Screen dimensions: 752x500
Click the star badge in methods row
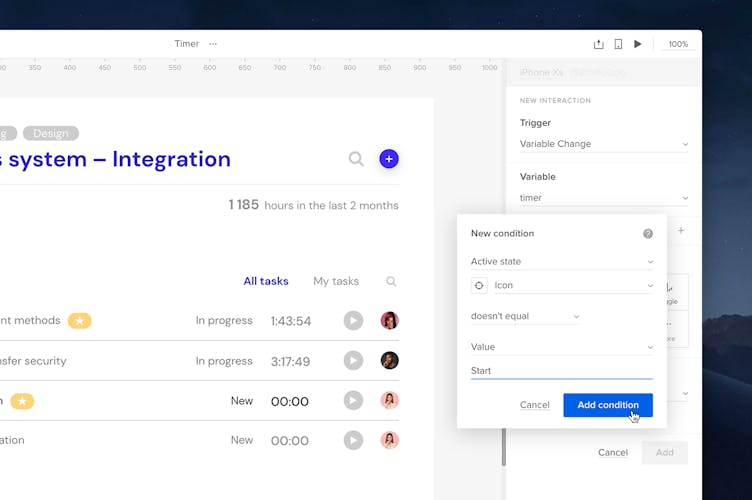pos(80,321)
